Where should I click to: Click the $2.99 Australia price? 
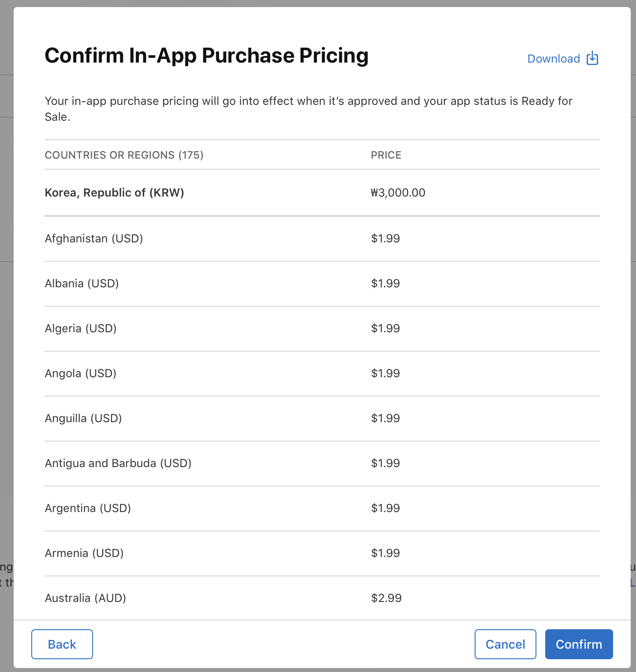(386, 598)
